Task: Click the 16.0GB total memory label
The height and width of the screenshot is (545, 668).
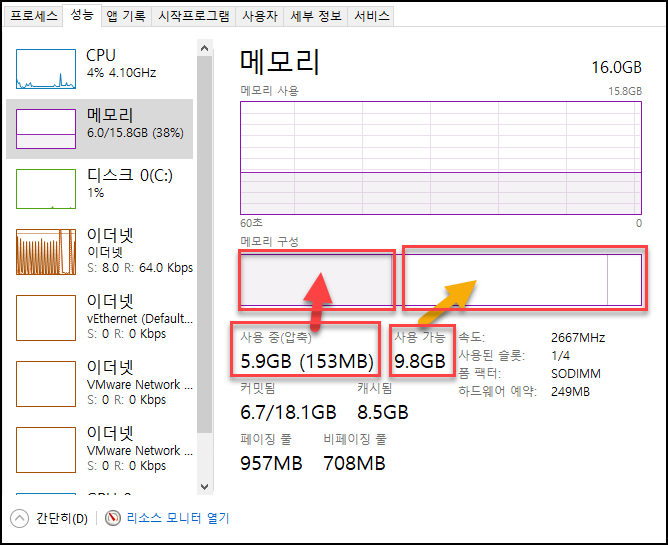Action: coord(616,67)
